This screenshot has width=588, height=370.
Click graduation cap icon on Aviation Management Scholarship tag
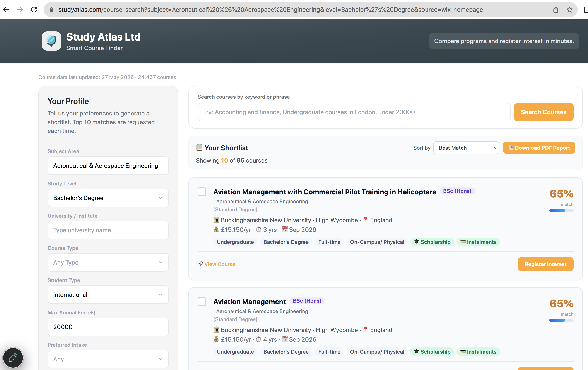click(x=416, y=351)
